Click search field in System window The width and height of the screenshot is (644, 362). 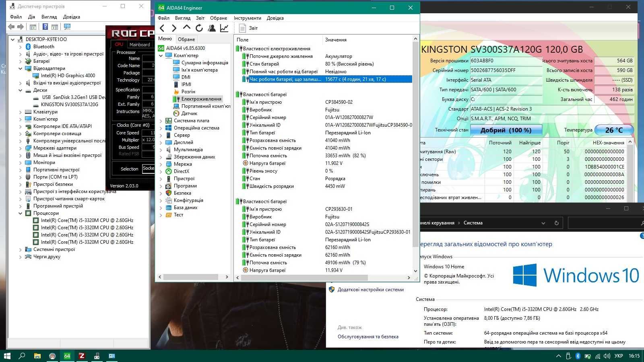pyautogui.click(x=605, y=223)
